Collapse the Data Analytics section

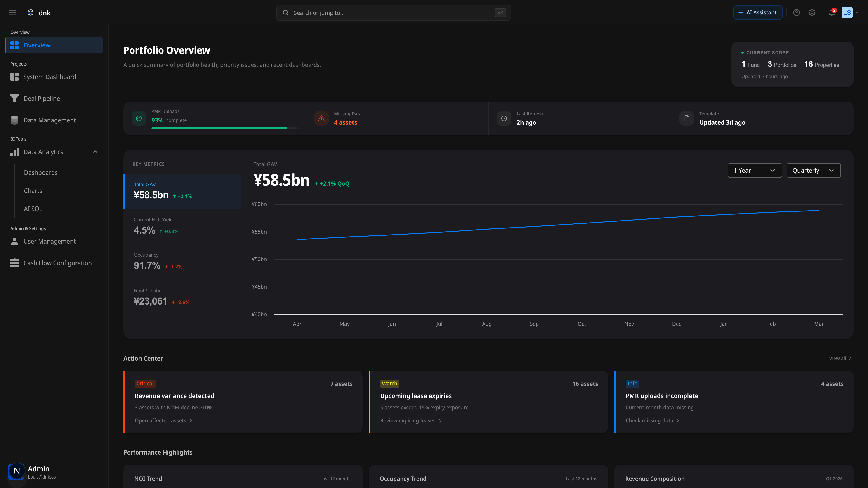(95, 152)
